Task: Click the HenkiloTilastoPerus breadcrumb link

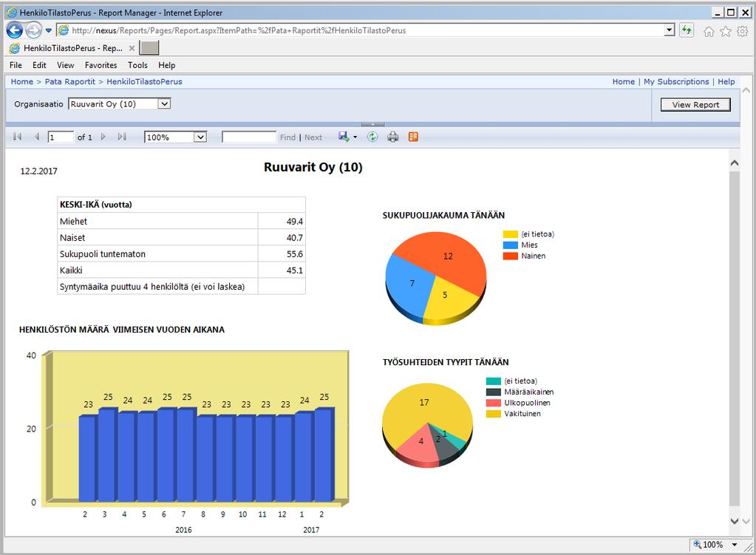Action: pyautogui.click(x=144, y=81)
